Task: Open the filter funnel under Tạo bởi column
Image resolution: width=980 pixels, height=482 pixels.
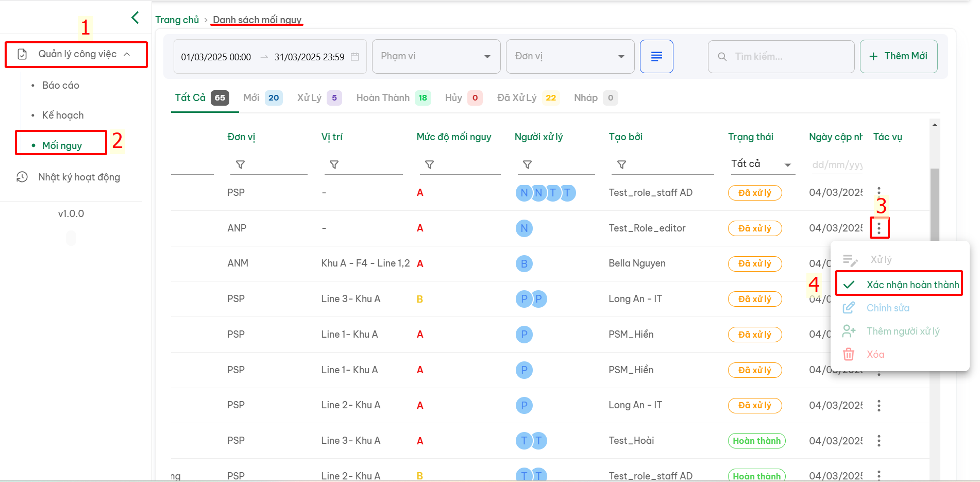Action: pyautogui.click(x=621, y=164)
